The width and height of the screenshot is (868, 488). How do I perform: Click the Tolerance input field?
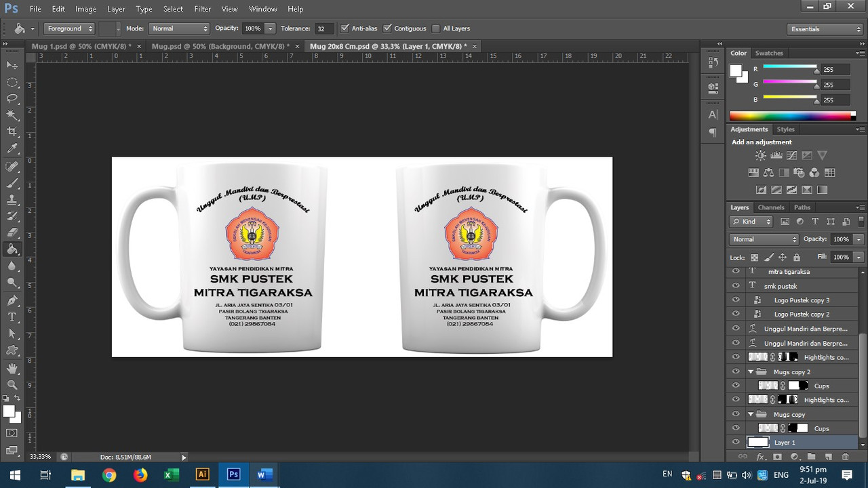325,28
